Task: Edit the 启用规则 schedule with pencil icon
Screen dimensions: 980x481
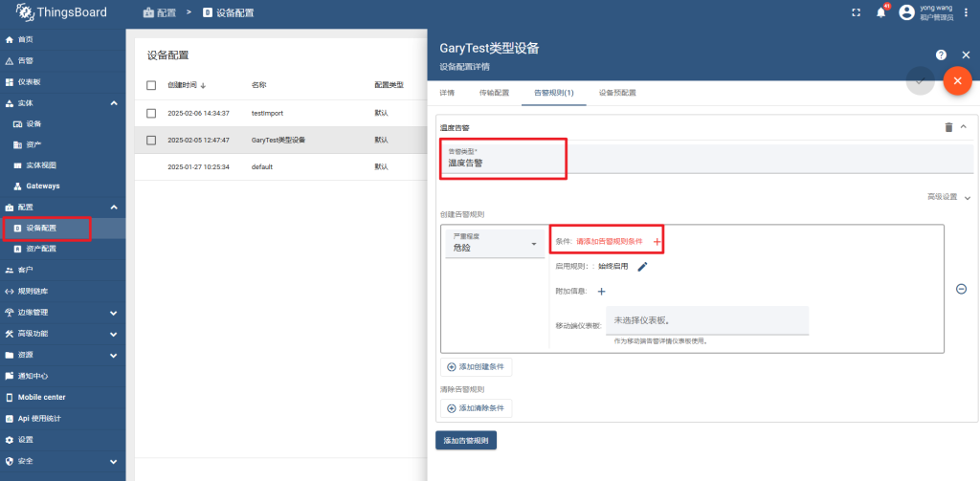Action: coord(642,267)
